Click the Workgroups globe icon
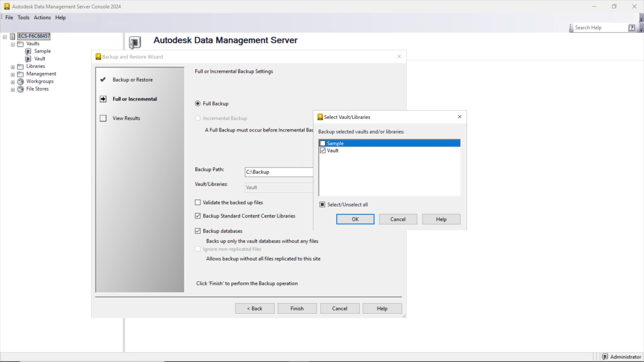The width and height of the screenshot is (644, 362). 20,81
